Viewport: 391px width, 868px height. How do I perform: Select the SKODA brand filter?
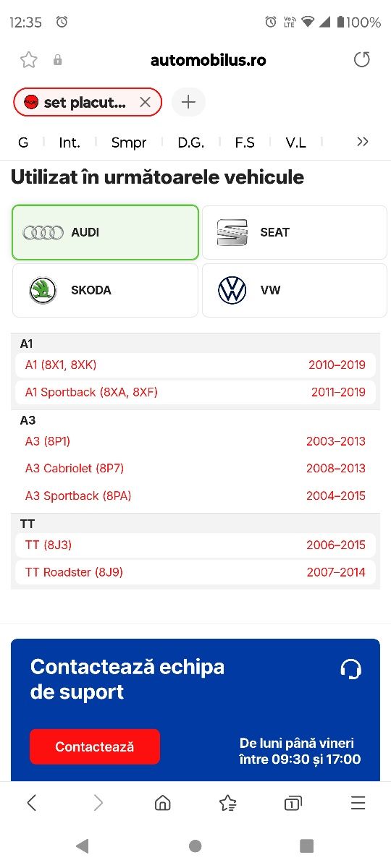coord(105,290)
